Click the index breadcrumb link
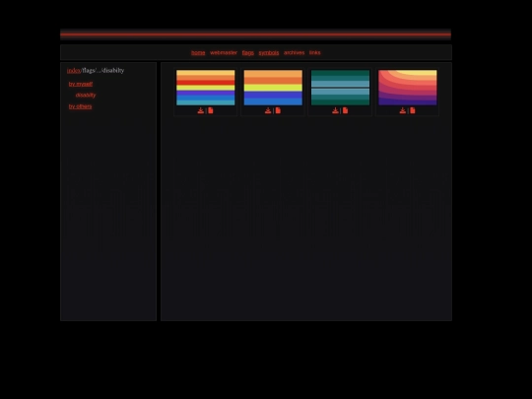 pos(74,71)
